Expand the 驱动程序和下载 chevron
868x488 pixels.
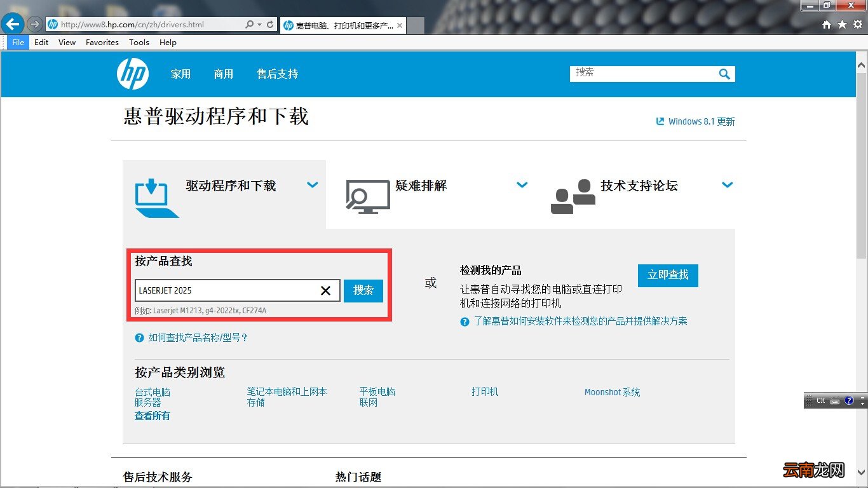(312, 185)
